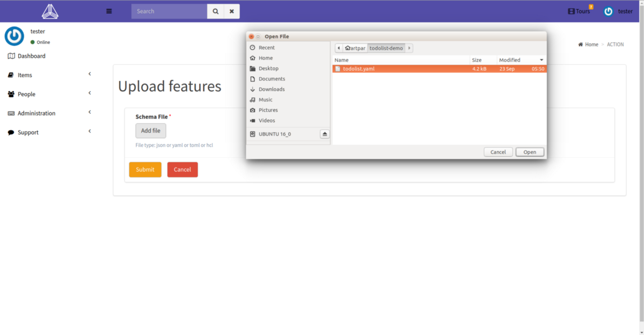Screen dimensions: 644x335
Task: Focus the Search input field
Action: pyautogui.click(x=169, y=11)
